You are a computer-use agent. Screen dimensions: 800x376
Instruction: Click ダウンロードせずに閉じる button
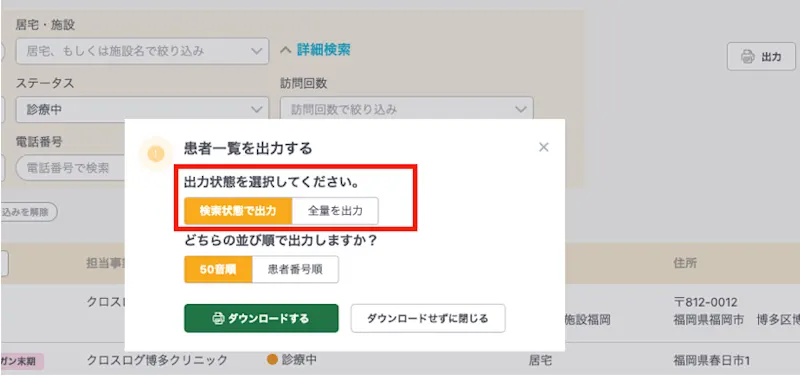(x=428, y=318)
